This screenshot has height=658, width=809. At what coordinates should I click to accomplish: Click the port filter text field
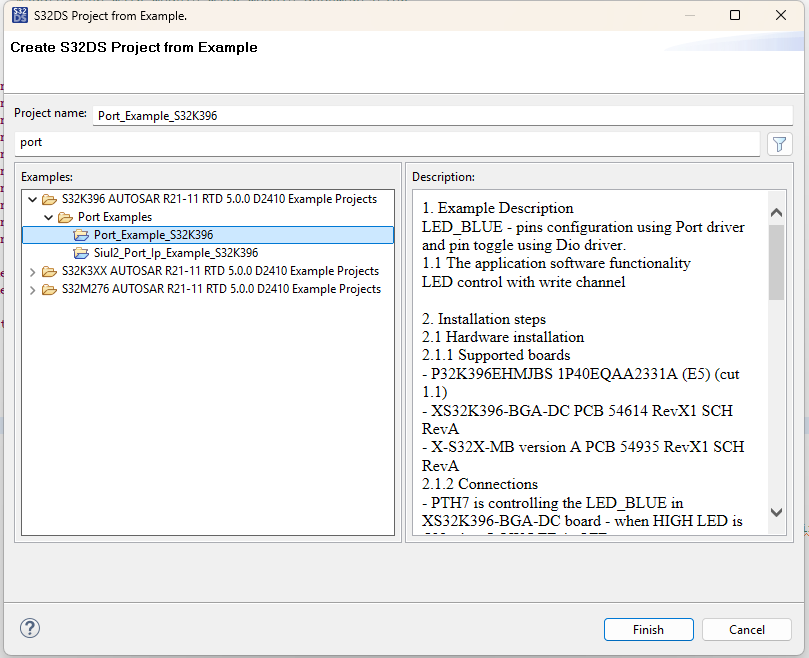coord(300,142)
